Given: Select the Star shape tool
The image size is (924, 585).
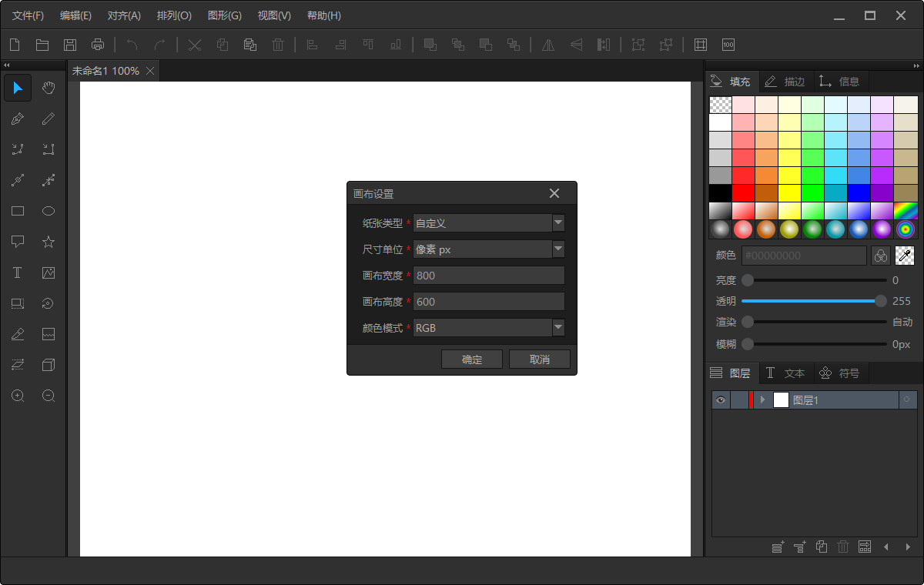Looking at the screenshot, I should [49, 242].
